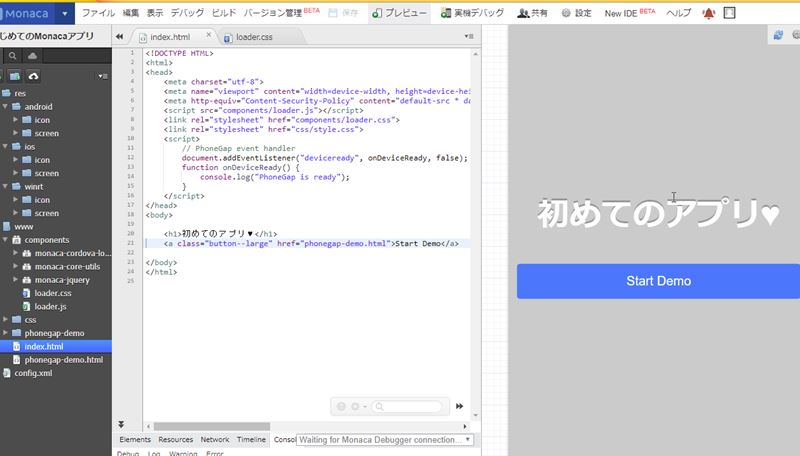Click the editor search input field
This screenshot has width=800, height=456.
pos(407,407)
